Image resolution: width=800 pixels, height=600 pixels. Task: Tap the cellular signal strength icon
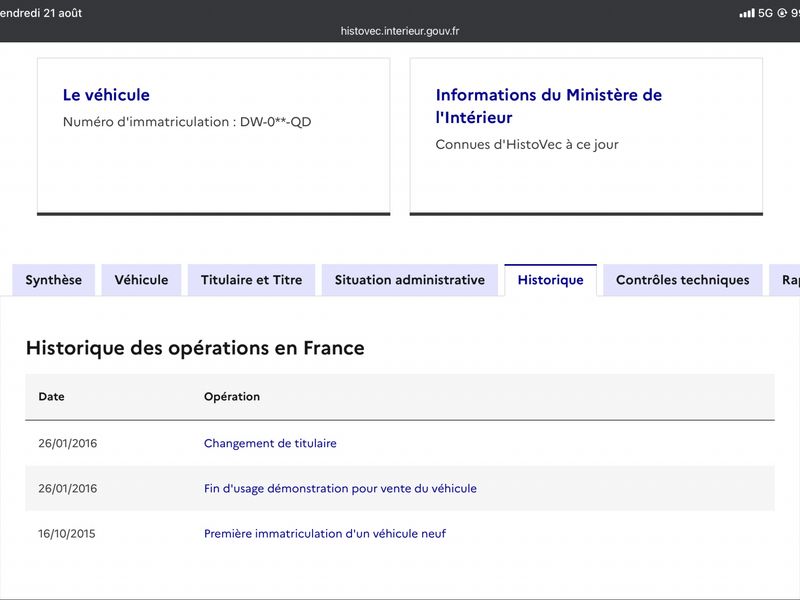click(746, 13)
